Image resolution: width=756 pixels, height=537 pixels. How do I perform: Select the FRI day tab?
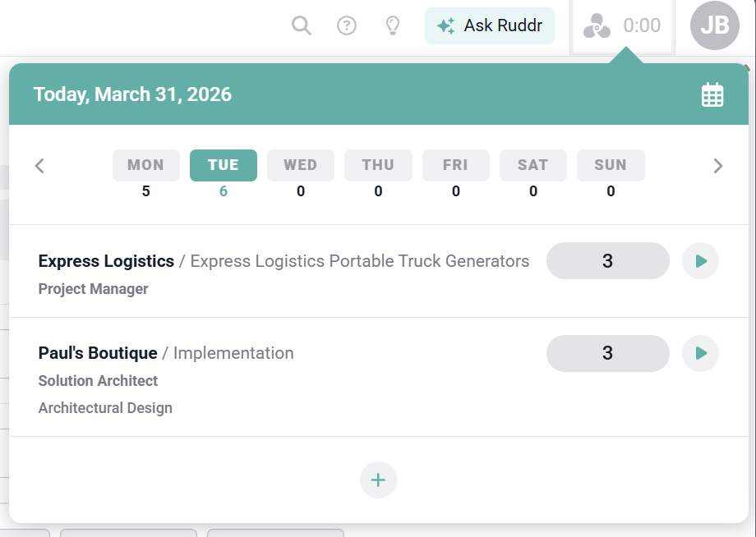tap(455, 165)
